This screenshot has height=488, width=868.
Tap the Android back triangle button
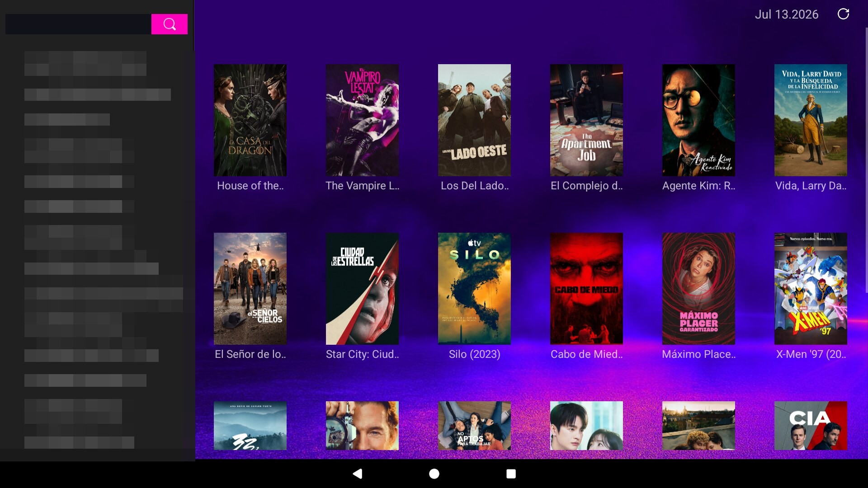click(x=358, y=474)
